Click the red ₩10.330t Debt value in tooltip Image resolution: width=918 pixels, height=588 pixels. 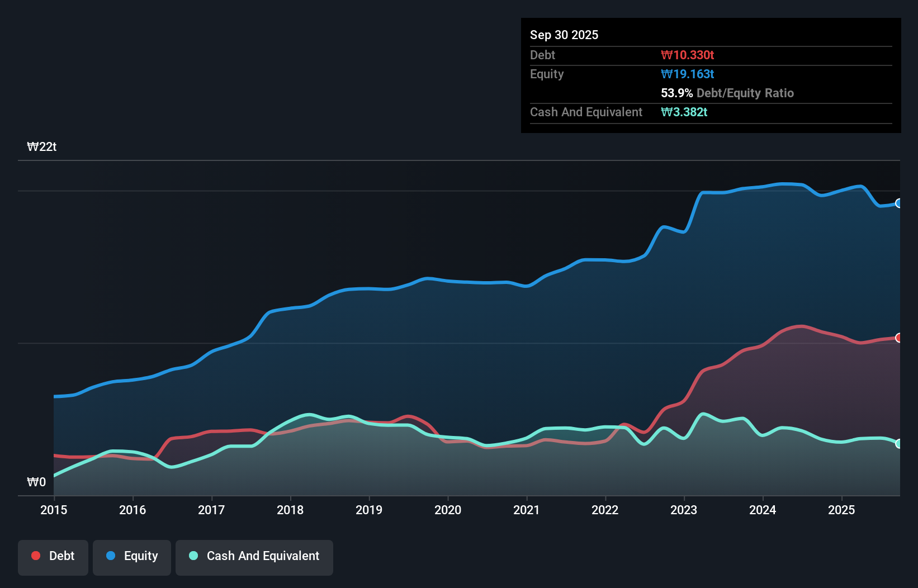point(687,55)
